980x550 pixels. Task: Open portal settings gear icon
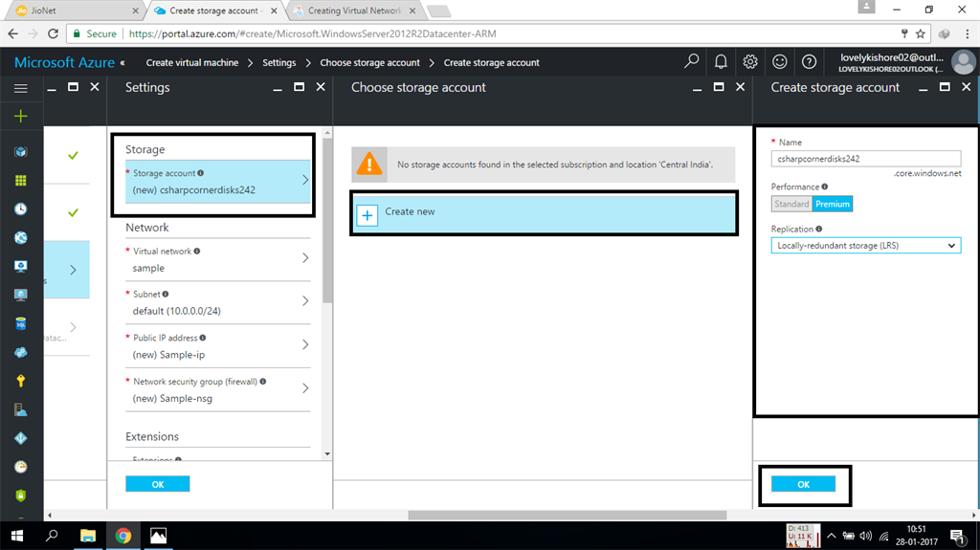pos(750,61)
